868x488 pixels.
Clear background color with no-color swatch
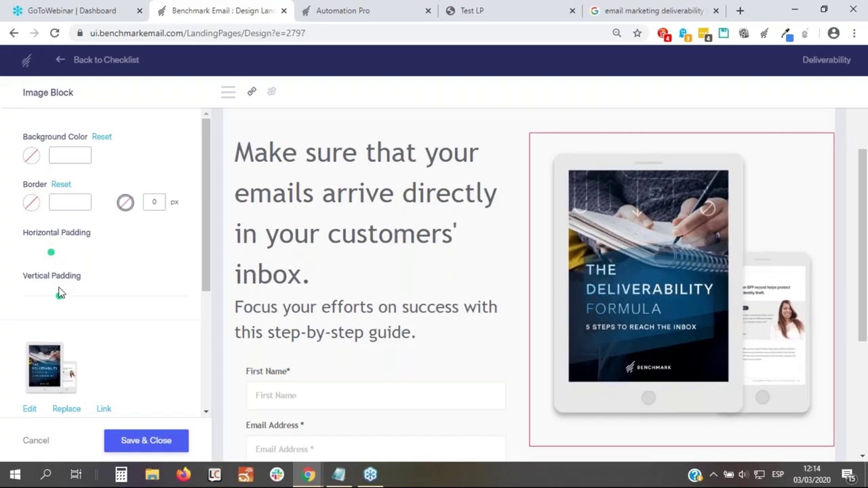pos(31,155)
